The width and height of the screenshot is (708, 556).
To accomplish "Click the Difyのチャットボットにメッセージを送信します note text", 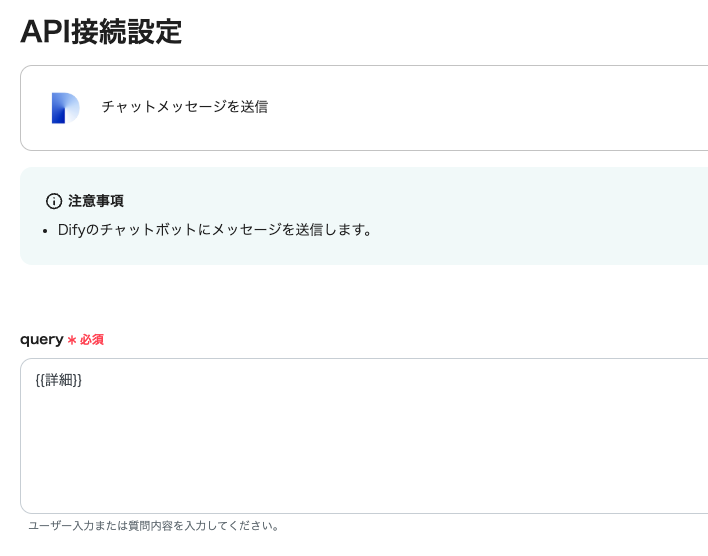I will pyautogui.click(x=215, y=230).
